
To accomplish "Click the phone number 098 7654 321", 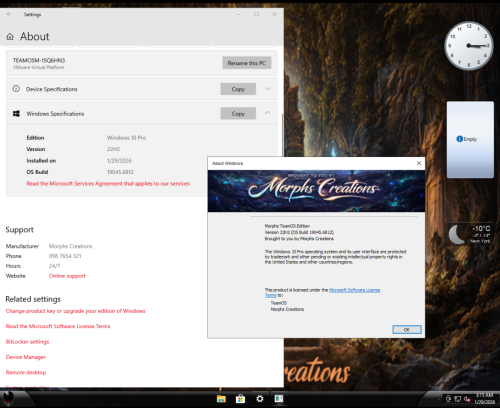I will [x=65, y=256].
